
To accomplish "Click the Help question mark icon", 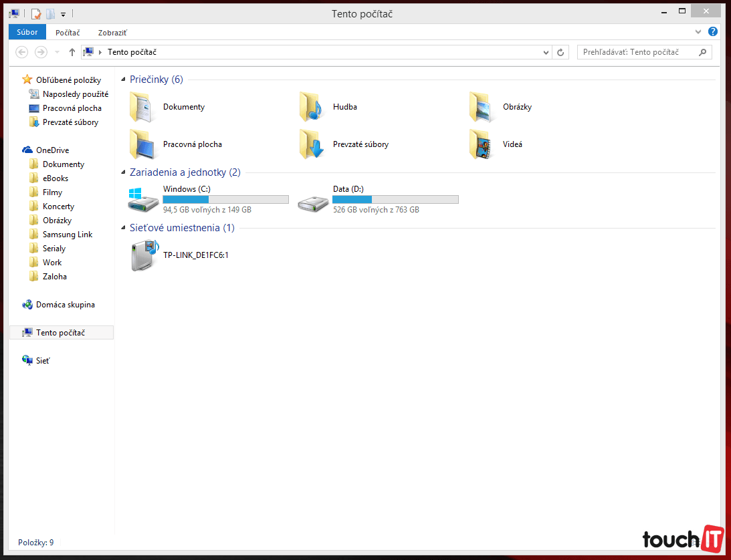I will (x=713, y=31).
